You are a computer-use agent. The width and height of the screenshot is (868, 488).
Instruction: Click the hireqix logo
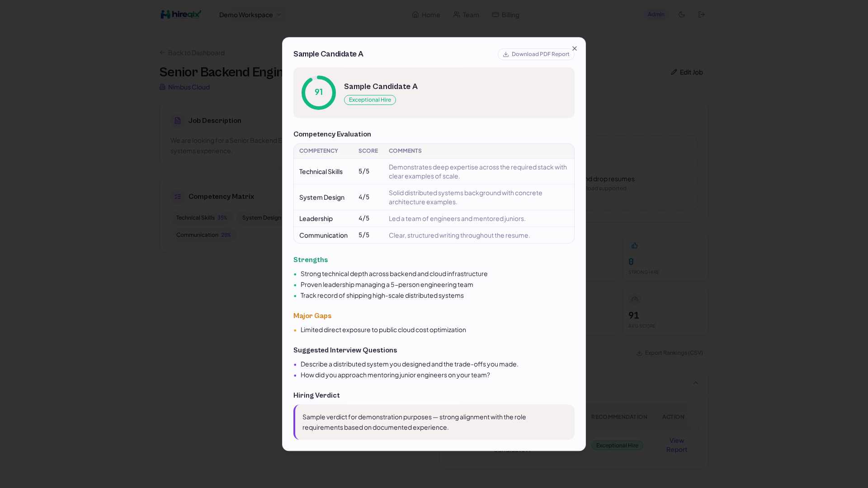click(x=181, y=14)
